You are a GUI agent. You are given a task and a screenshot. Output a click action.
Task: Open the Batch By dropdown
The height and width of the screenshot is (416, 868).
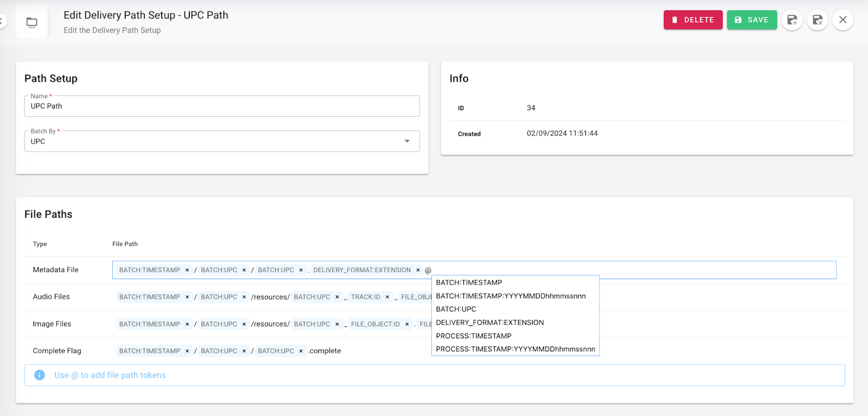(407, 141)
